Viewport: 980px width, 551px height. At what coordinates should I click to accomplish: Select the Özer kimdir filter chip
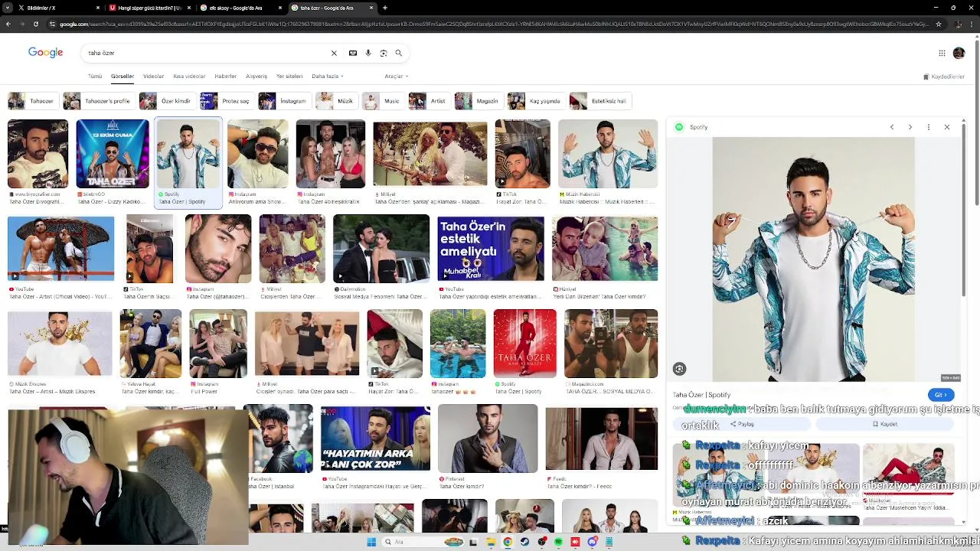point(166,101)
